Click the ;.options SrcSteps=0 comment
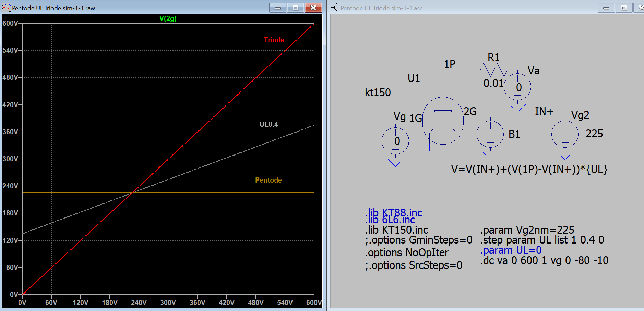This screenshot has width=644, height=311. point(414,265)
